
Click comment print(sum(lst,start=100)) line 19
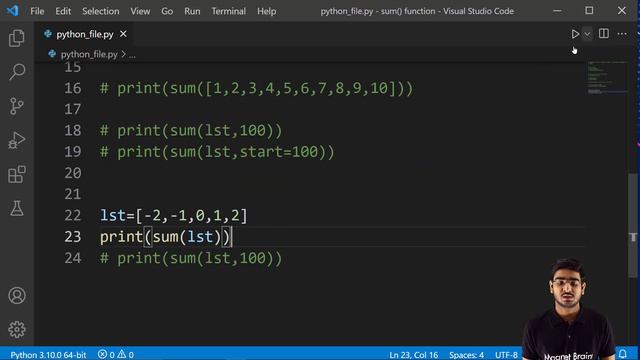[x=217, y=152]
